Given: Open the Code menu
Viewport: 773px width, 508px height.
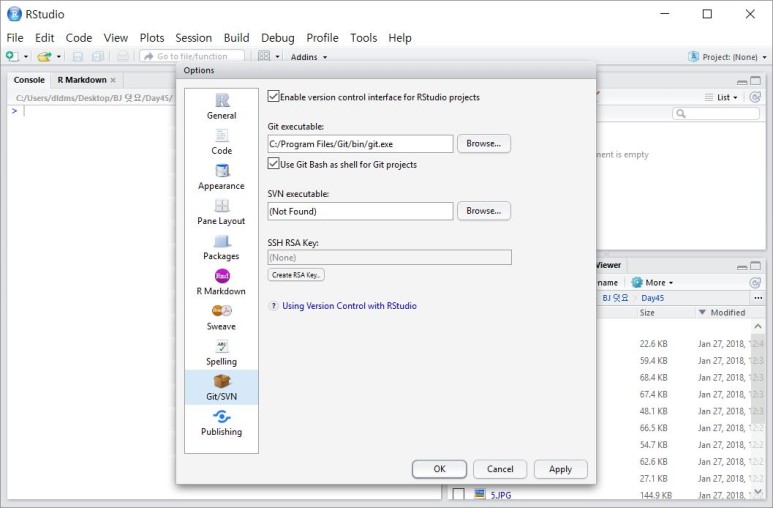Looking at the screenshot, I should (x=79, y=38).
